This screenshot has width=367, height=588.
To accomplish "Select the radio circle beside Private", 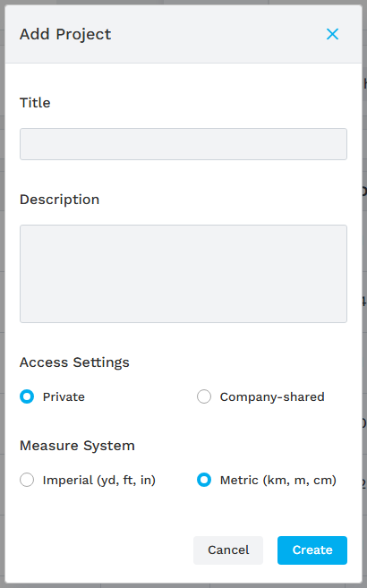I will pos(27,396).
